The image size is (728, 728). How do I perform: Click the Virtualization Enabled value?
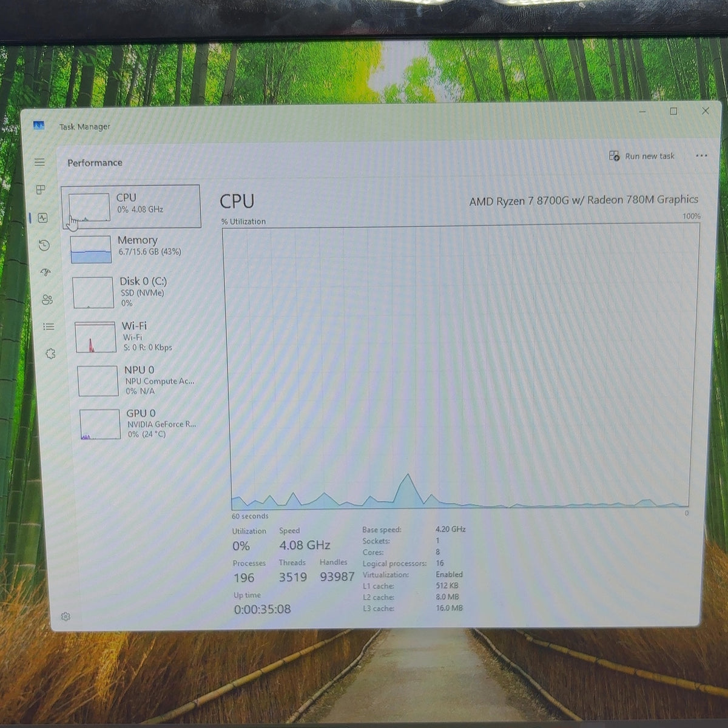(x=449, y=574)
